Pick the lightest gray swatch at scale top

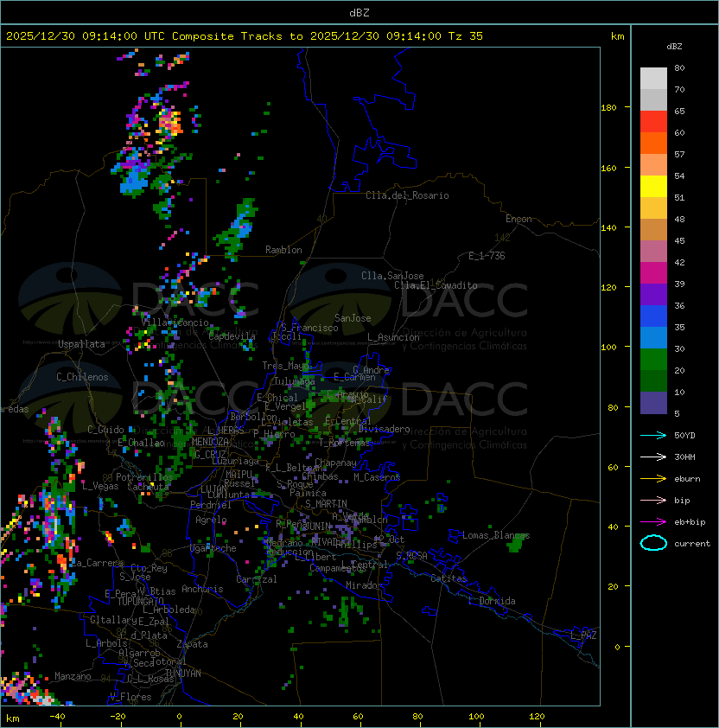tap(653, 79)
